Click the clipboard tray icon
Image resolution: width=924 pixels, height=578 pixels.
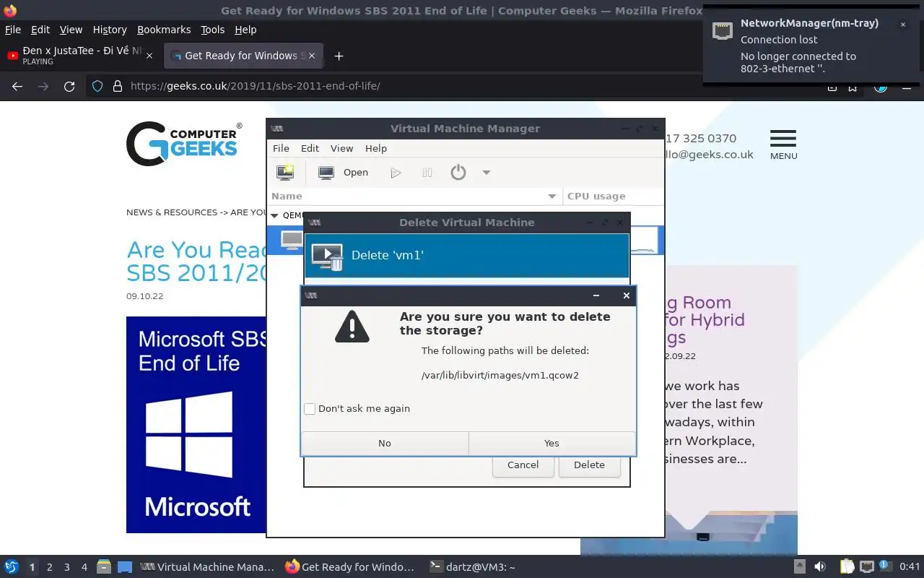[847, 567]
